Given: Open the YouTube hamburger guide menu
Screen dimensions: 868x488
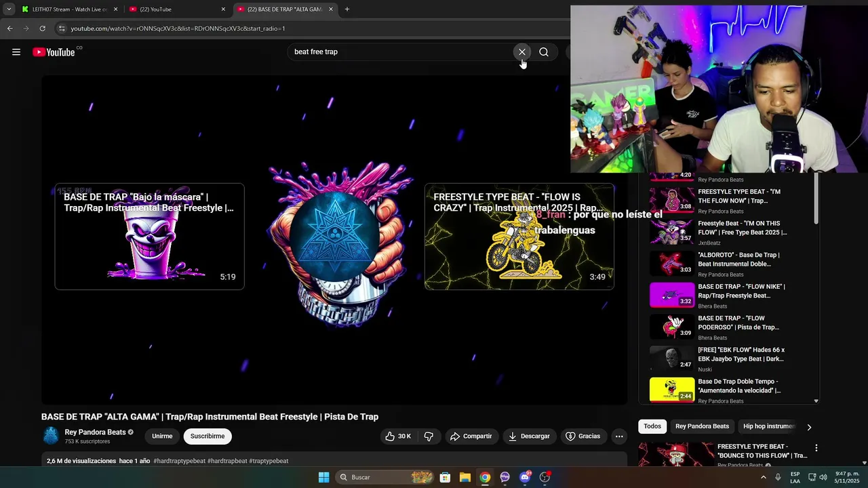Looking at the screenshot, I should coord(16,52).
